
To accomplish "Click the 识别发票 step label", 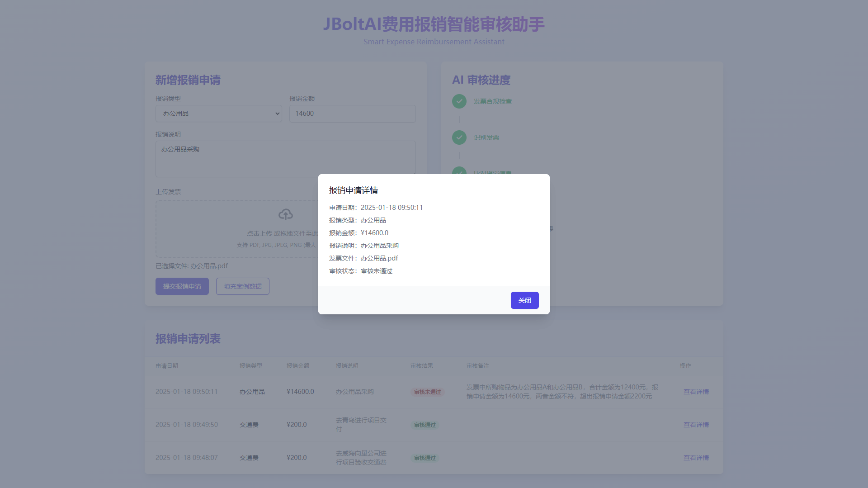I will click(486, 137).
